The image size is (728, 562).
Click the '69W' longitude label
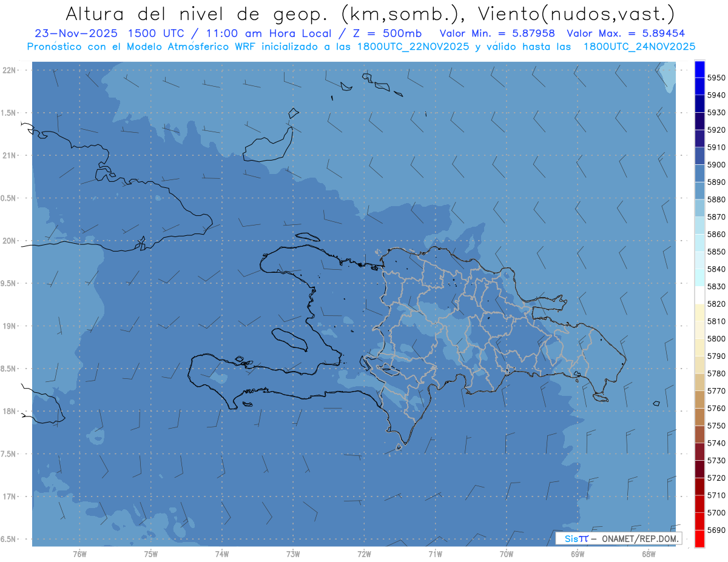click(x=578, y=554)
